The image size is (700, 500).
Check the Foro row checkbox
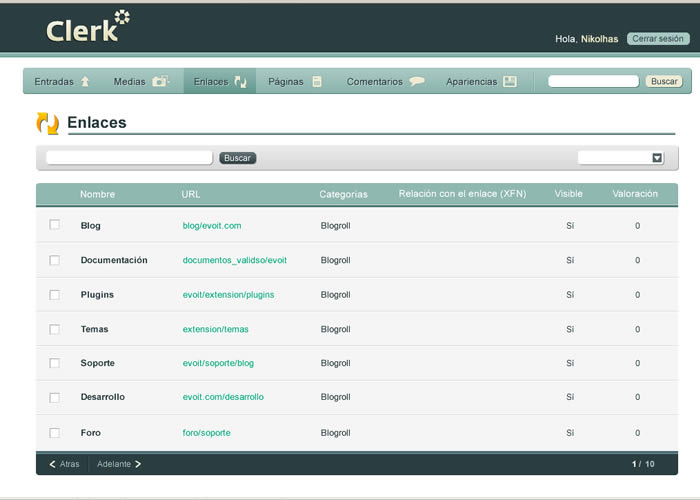54,433
